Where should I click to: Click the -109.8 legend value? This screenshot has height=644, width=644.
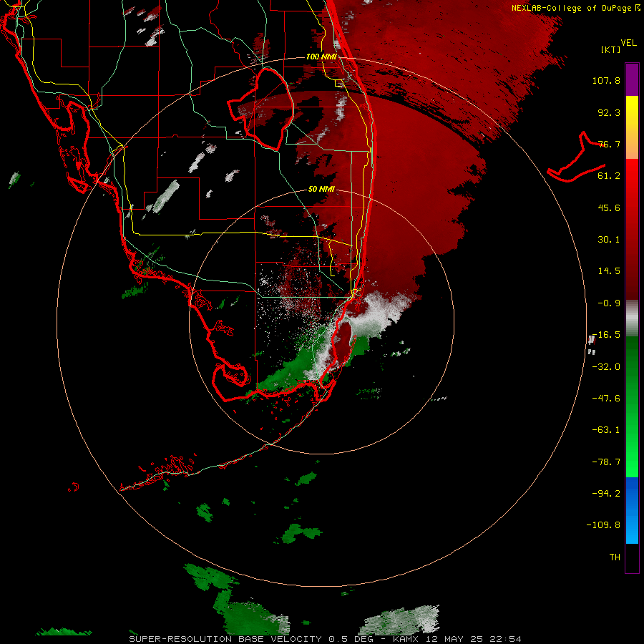tap(604, 525)
